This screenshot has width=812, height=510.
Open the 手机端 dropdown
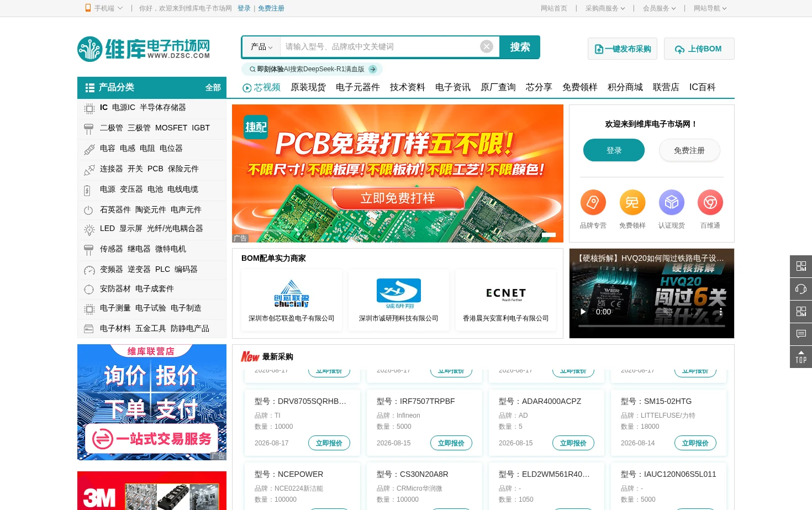tap(103, 8)
